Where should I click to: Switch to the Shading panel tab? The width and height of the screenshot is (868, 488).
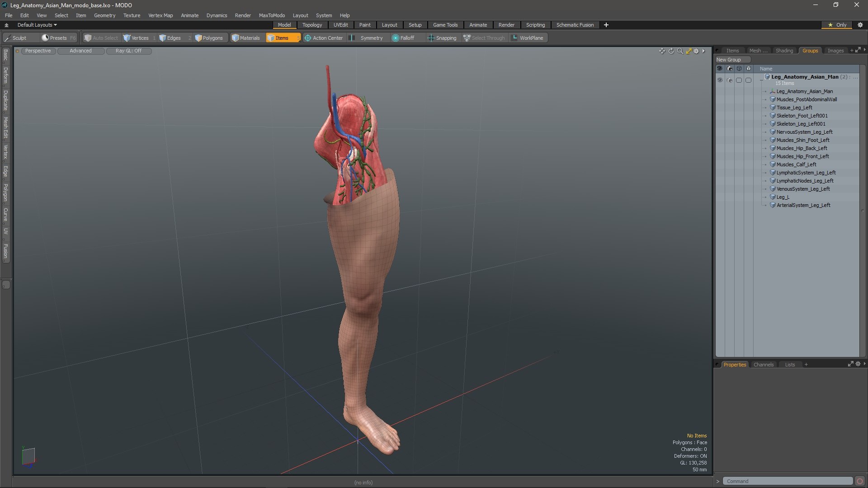coord(784,51)
